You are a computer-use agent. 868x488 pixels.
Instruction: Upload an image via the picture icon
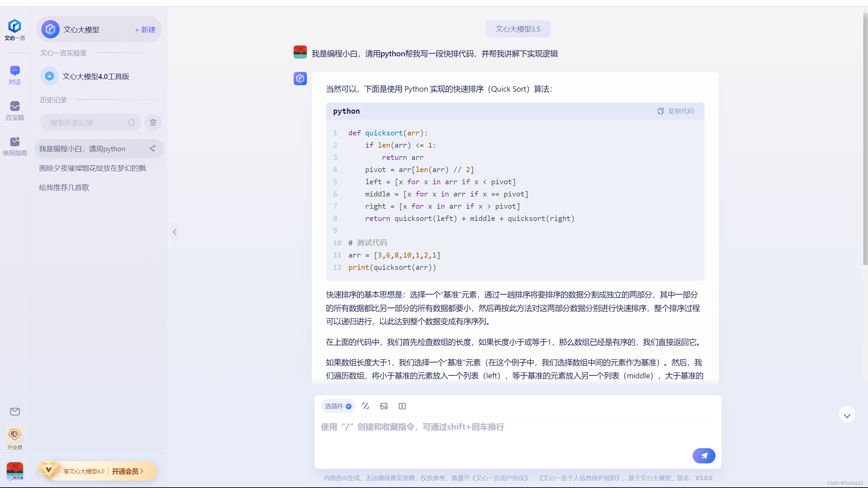click(384, 406)
